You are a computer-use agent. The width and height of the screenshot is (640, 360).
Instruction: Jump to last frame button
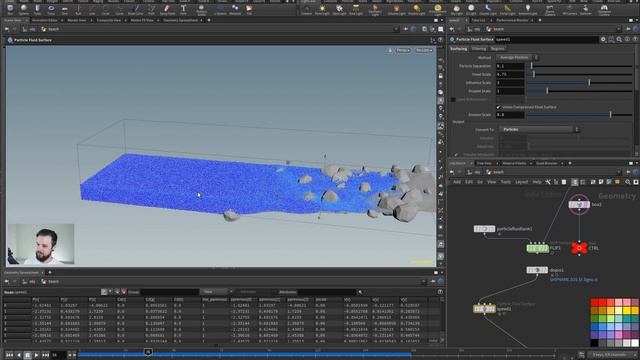pos(45,355)
